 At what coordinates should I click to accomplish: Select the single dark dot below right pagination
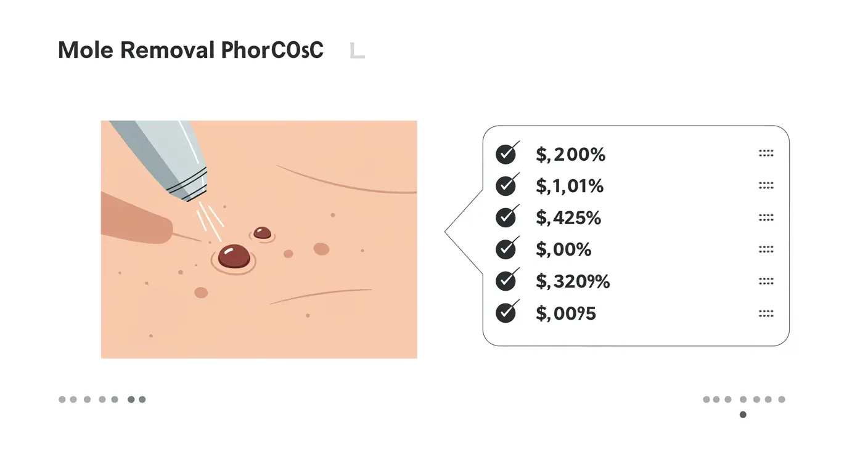[743, 414]
